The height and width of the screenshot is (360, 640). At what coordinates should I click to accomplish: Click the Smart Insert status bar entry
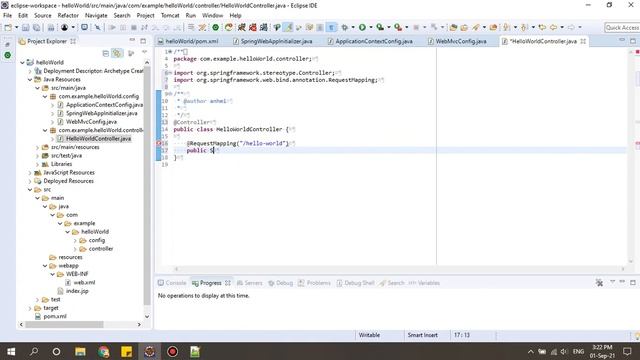[x=422, y=335]
